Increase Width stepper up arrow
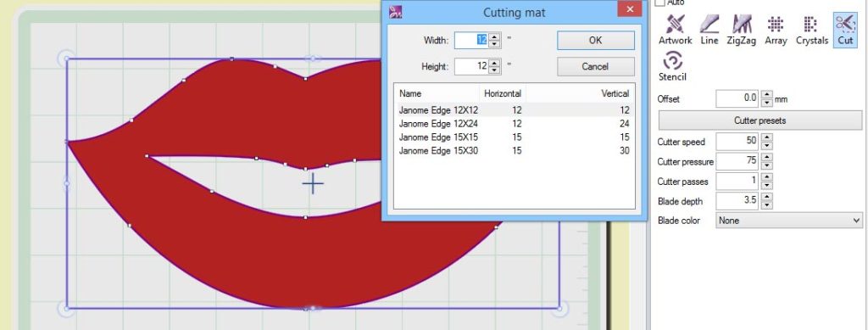868x330 pixels. point(494,36)
